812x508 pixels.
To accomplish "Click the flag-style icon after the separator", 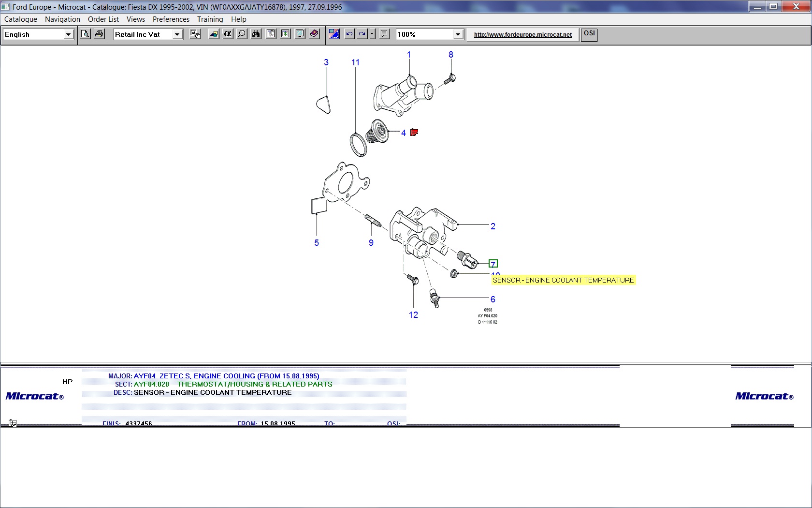I will (334, 34).
